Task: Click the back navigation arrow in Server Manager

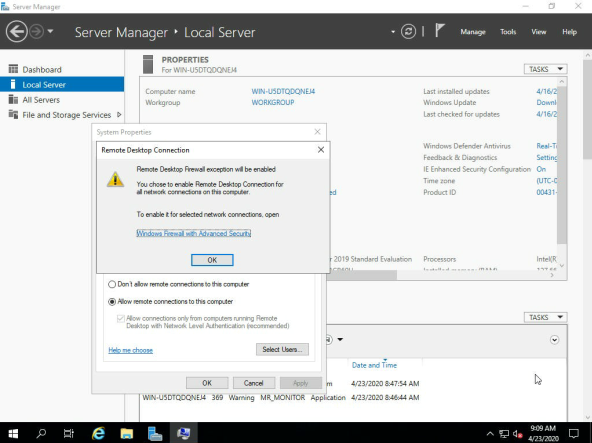Action: [x=17, y=31]
